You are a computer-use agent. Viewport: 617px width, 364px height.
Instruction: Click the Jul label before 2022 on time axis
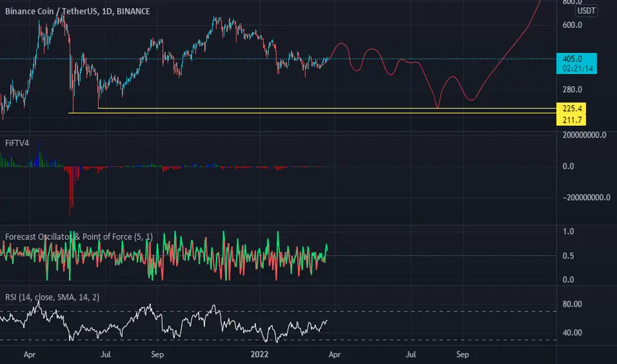tap(105, 355)
